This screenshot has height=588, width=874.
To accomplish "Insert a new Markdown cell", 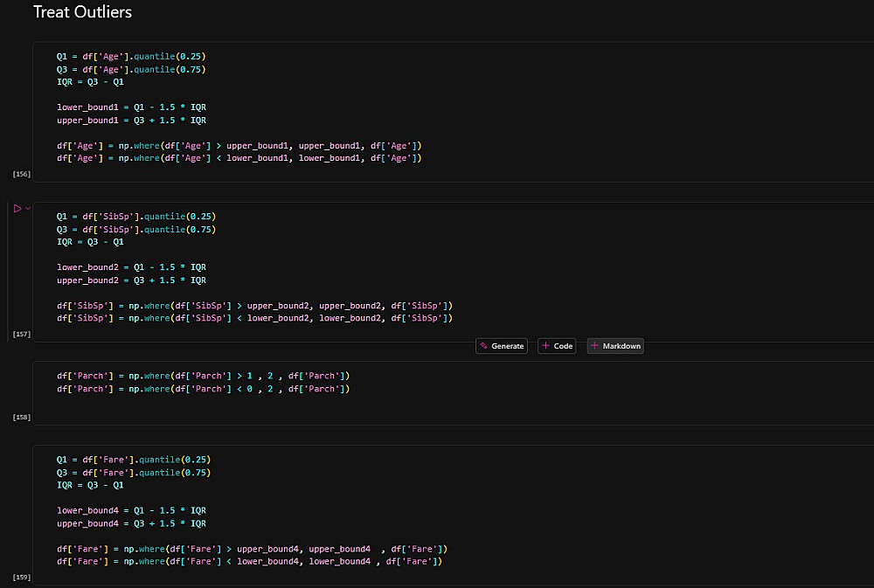I will tap(615, 346).
